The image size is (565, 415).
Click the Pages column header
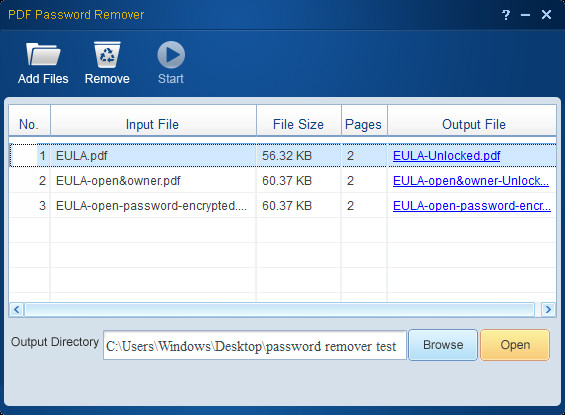pyautogui.click(x=364, y=121)
